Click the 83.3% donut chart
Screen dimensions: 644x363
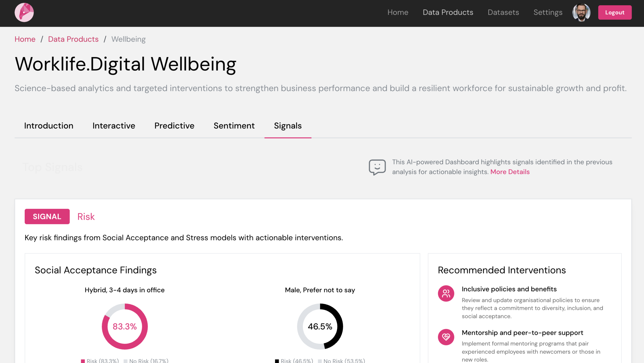(125, 326)
